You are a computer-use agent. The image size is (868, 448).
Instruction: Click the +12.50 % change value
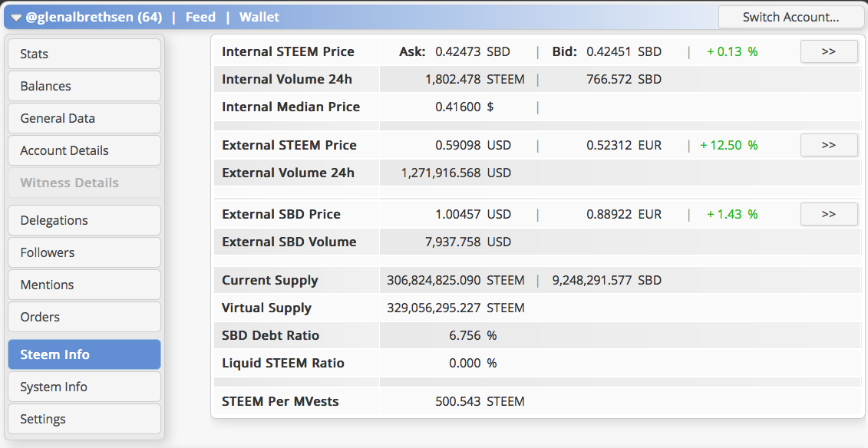pyautogui.click(x=729, y=145)
